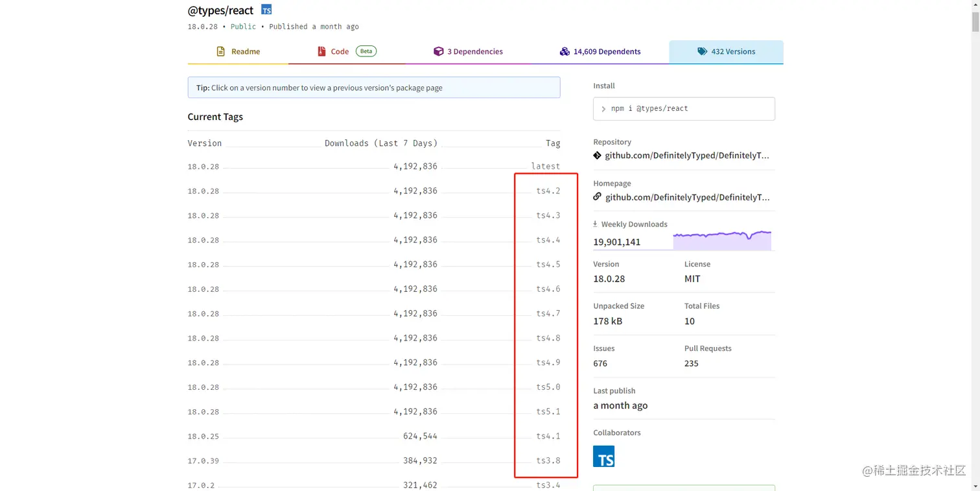Click the sidebar Version 18.0.28 value

point(609,279)
